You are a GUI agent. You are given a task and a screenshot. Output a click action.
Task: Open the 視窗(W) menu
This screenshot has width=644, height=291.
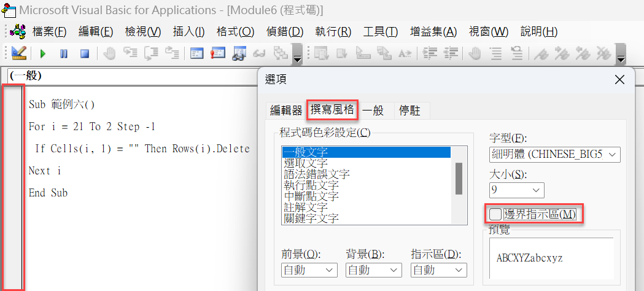pyautogui.click(x=488, y=31)
